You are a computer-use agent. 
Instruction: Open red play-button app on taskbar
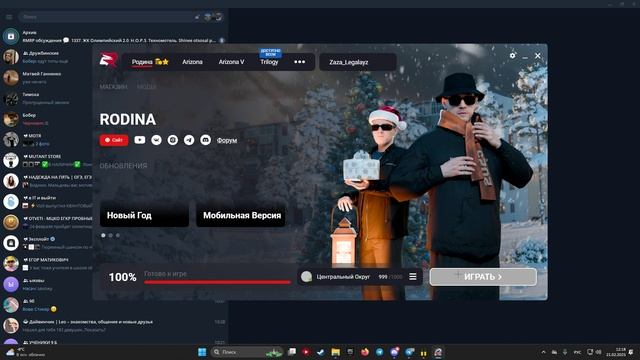(306, 352)
